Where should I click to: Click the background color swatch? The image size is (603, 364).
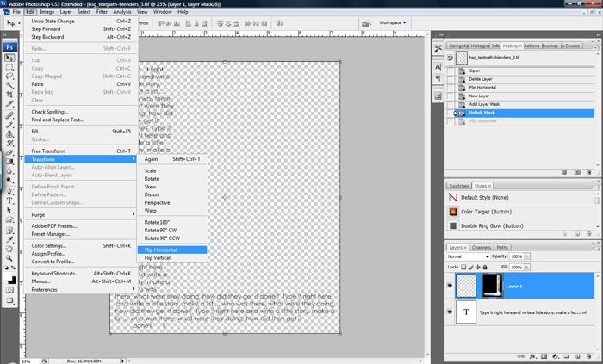click(x=13, y=281)
